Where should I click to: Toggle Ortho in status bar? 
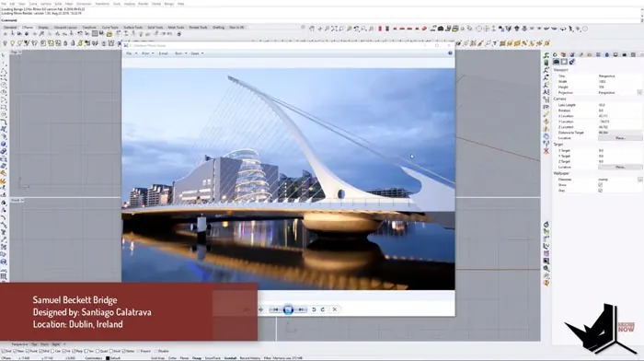coord(173,358)
